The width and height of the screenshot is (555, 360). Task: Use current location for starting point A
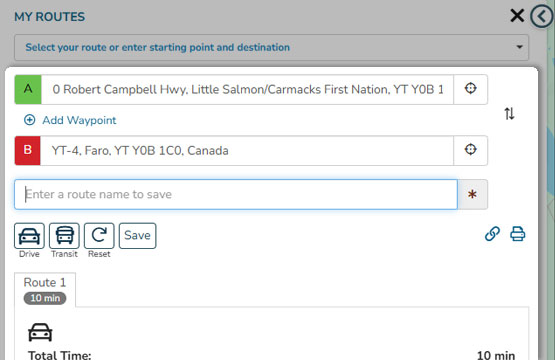pyautogui.click(x=470, y=88)
